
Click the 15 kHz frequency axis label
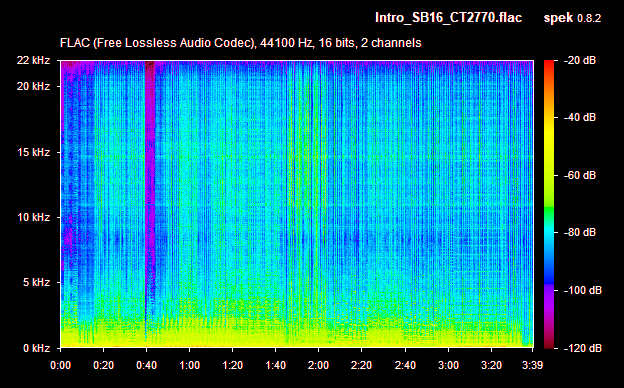pos(33,152)
